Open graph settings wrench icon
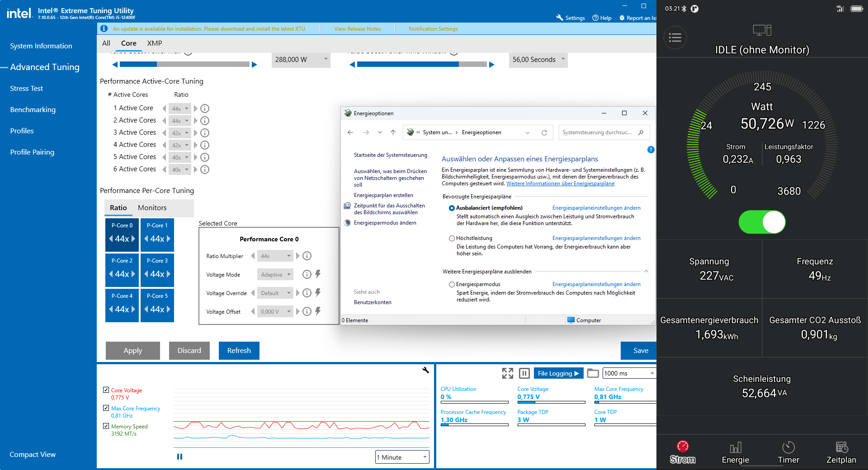 pos(425,370)
